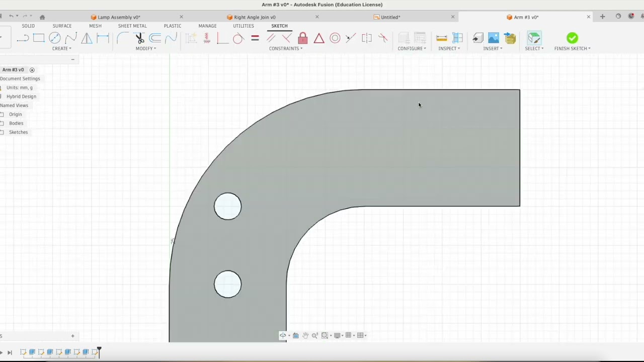Image resolution: width=644 pixels, height=362 pixels.
Task: Apply the Tangent constraint
Action: [238, 38]
